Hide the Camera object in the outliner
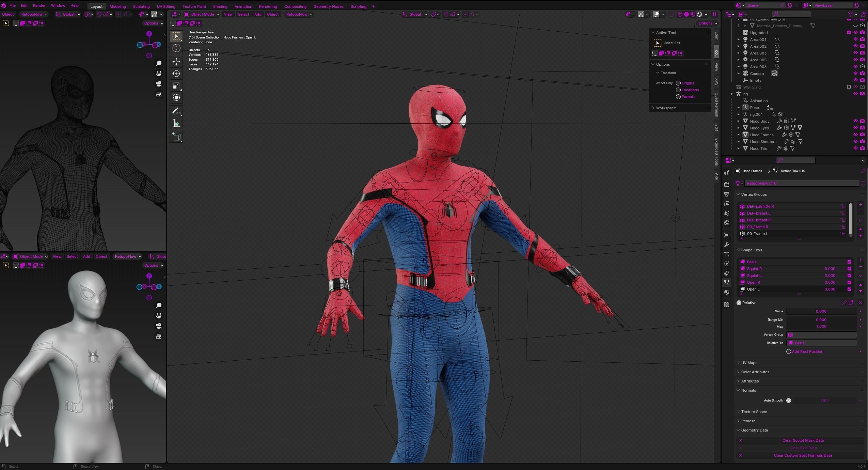The image size is (868, 470). [855, 74]
